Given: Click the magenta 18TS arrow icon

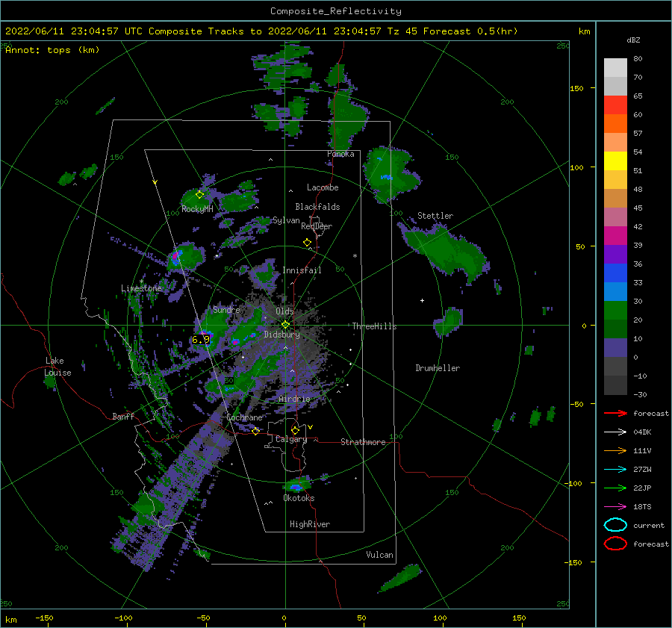Looking at the screenshot, I should tap(615, 507).
